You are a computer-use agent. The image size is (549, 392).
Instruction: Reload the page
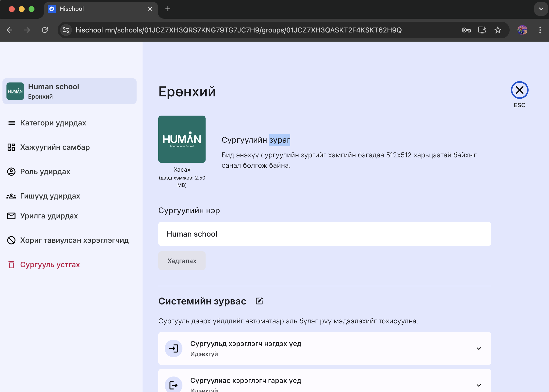[x=45, y=30]
